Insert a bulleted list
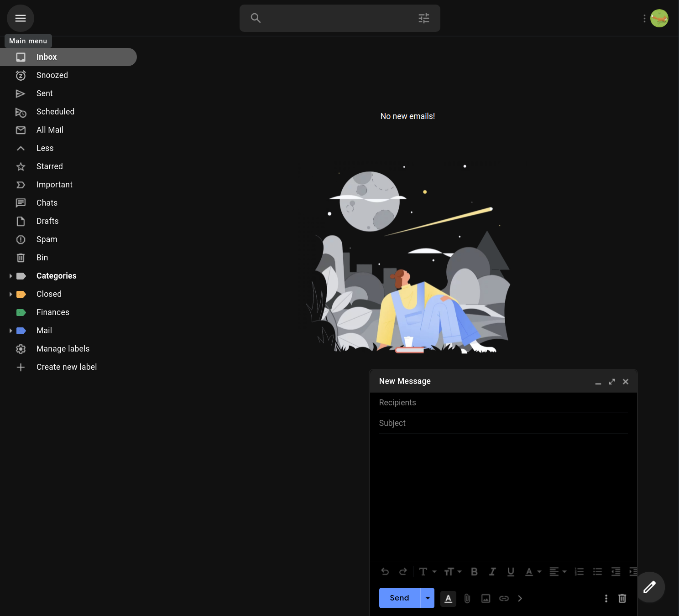 click(597, 572)
